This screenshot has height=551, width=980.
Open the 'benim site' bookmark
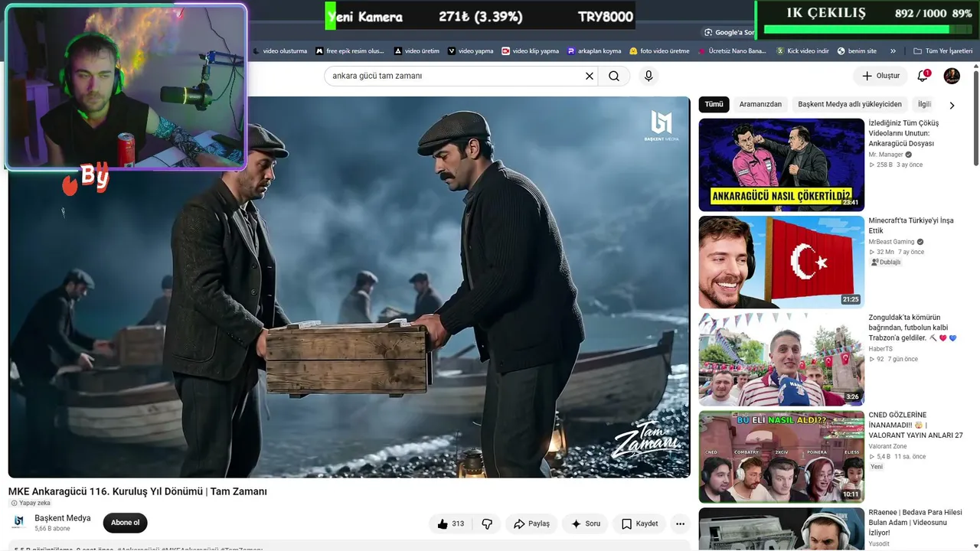click(x=857, y=51)
